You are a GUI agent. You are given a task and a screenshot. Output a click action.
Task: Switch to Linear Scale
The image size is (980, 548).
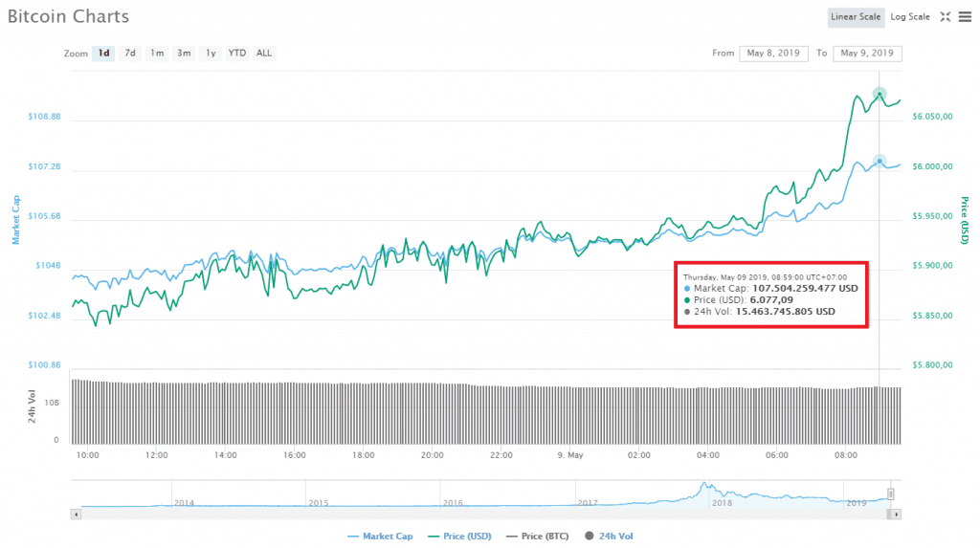pos(856,17)
